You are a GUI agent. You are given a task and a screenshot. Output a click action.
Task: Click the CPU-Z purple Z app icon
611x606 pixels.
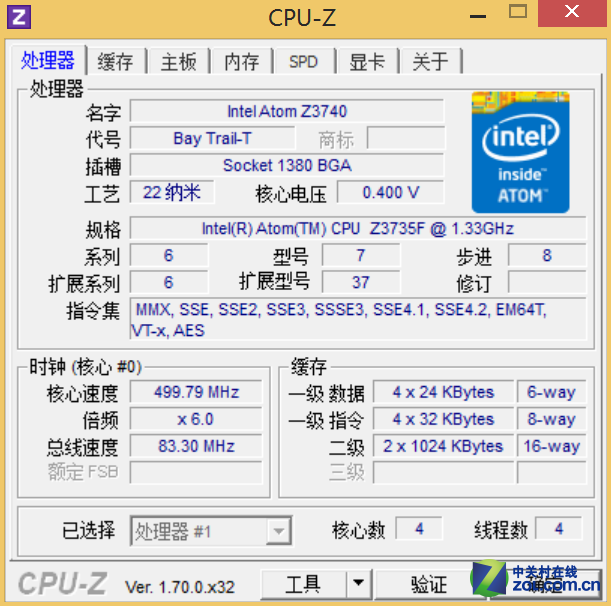(19, 17)
